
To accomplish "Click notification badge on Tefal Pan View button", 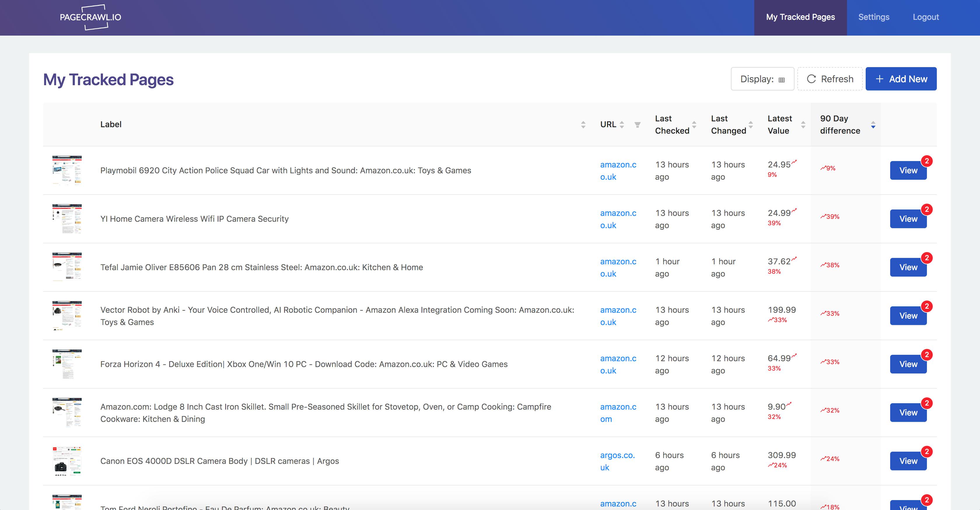I will (927, 258).
